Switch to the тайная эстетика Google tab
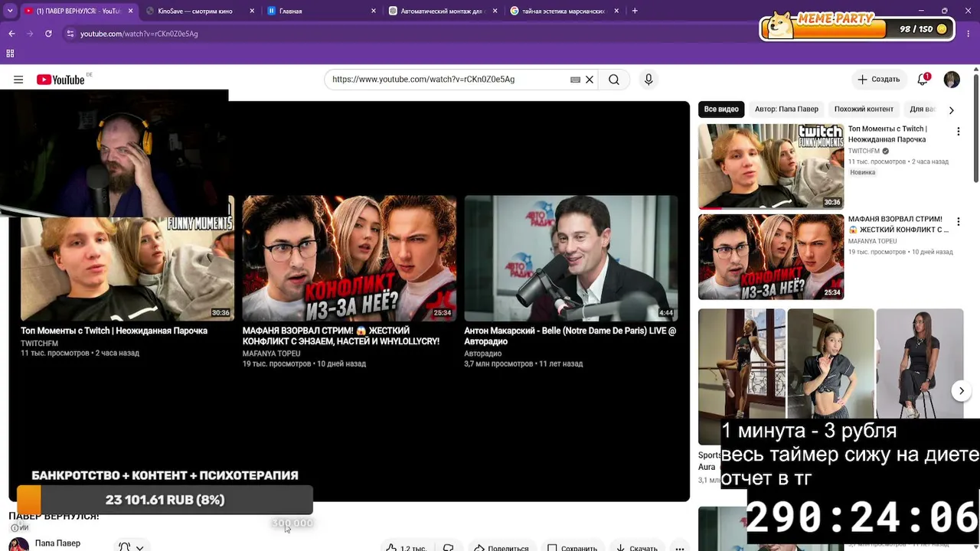This screenshot has height=551, width=980. (x=565, y=11)
